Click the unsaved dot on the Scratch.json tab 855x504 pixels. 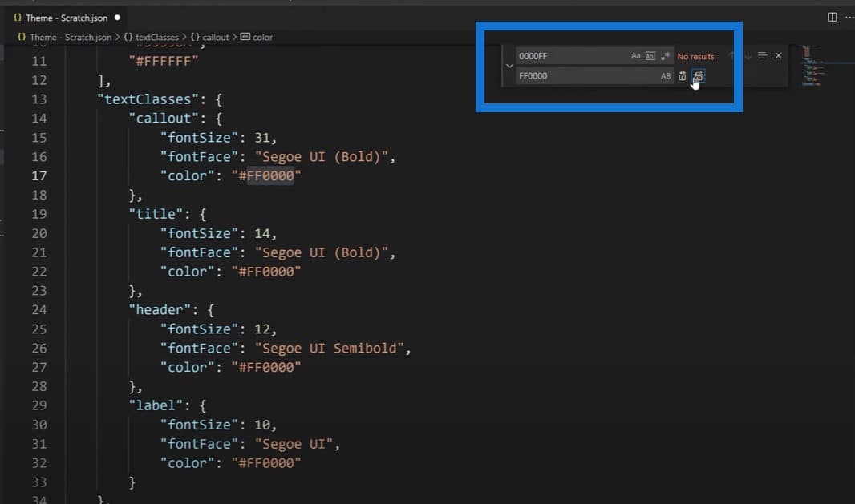pos(117,18)
